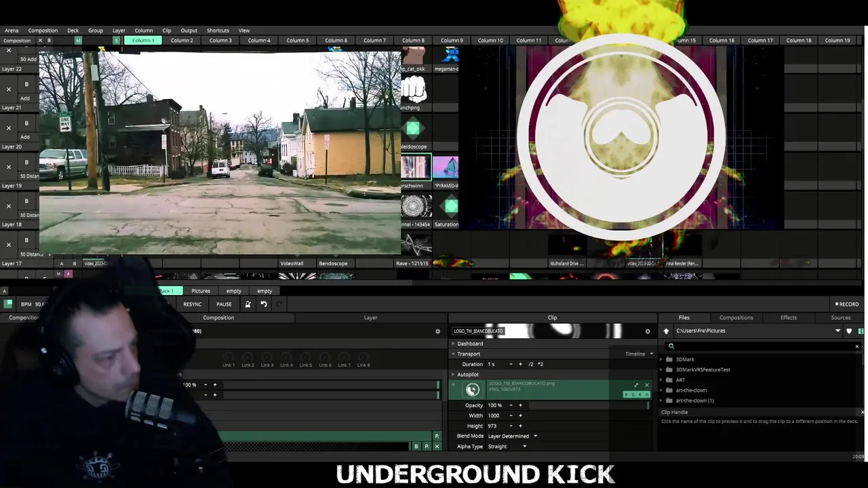This screenshot has height=488, width=868.
Task: Open the View menu
Action: (243, 30)
